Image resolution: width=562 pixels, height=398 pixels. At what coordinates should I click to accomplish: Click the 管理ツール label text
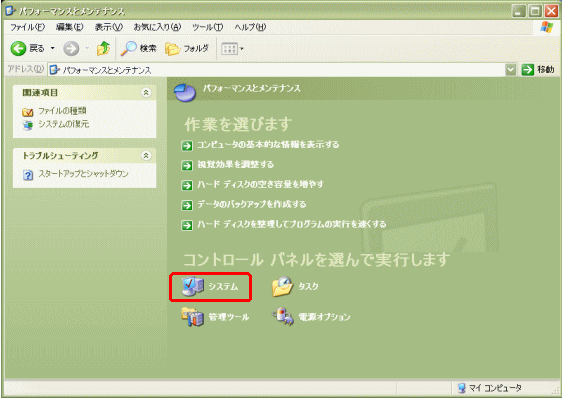tap(229, 317)
